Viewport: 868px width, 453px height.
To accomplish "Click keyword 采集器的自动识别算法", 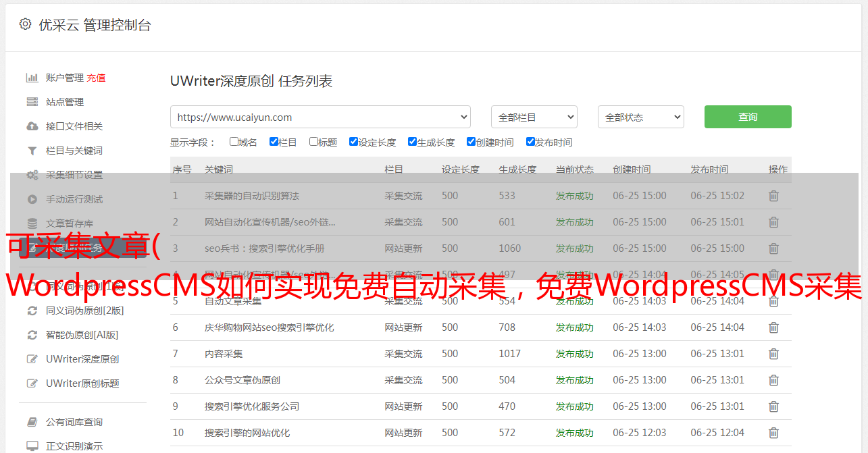I will pyautogui.click(x=252, y=196).
